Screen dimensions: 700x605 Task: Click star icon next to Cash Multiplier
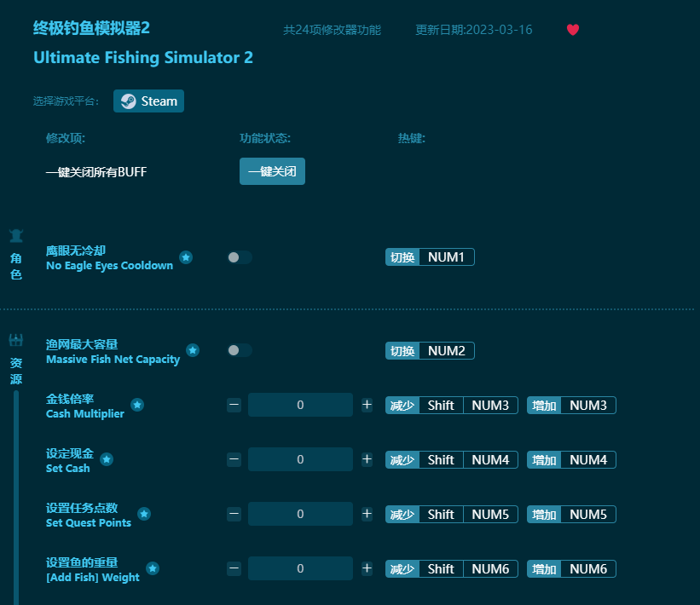tap(137, 405)
